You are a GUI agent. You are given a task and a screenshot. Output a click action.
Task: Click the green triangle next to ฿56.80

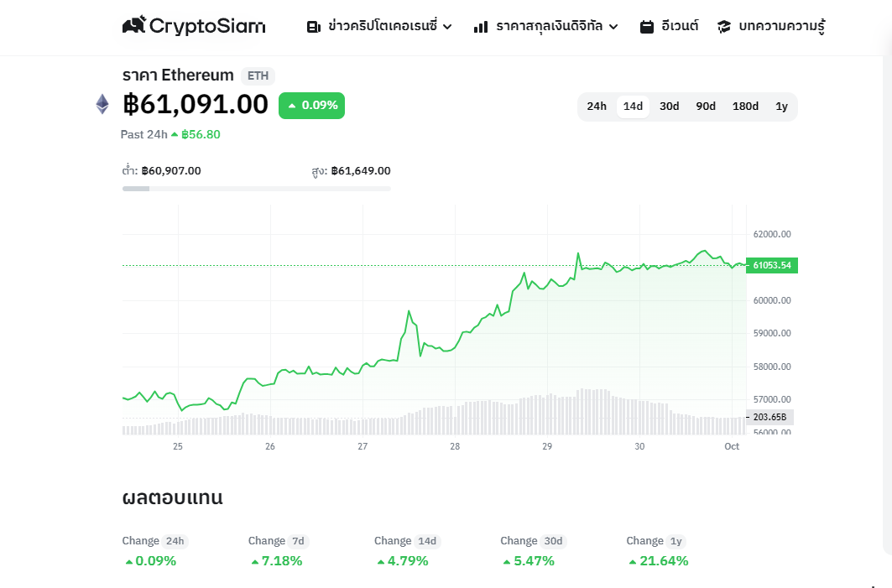(175, 135)
